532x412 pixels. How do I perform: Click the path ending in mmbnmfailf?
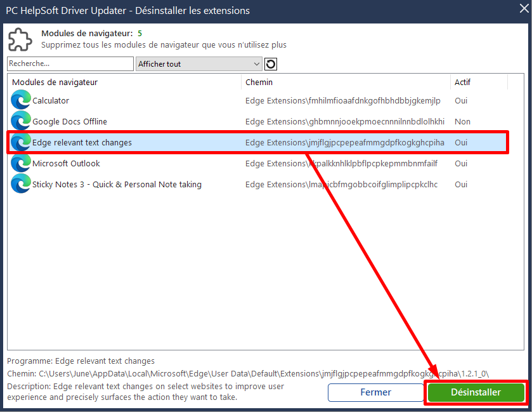(341, 163)
